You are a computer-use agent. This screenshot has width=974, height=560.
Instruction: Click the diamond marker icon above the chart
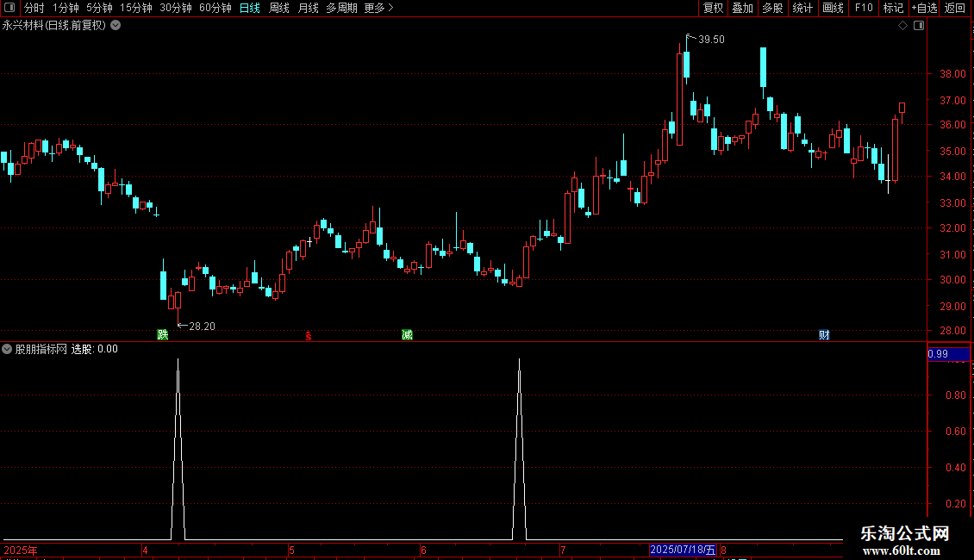click(x=902, y=26)
